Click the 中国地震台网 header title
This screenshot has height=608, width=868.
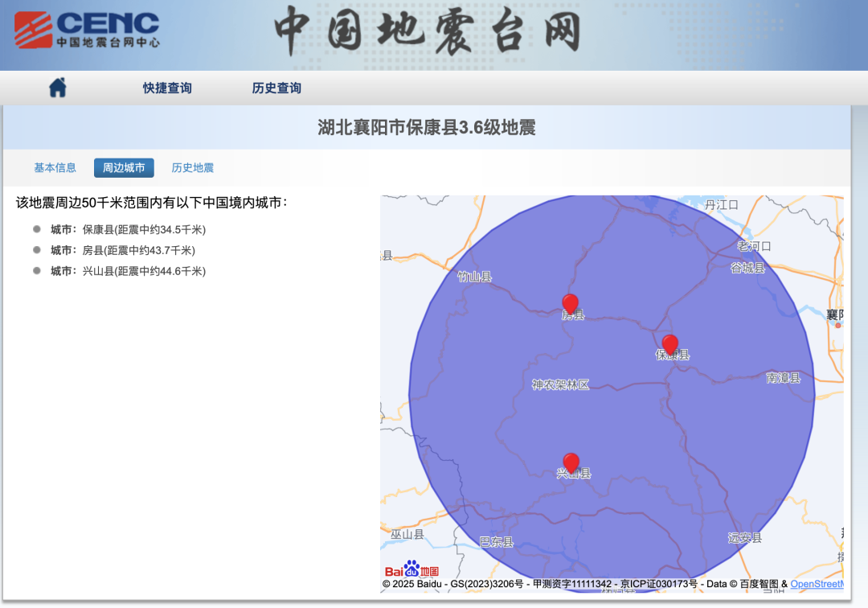[x=427, y=32]
